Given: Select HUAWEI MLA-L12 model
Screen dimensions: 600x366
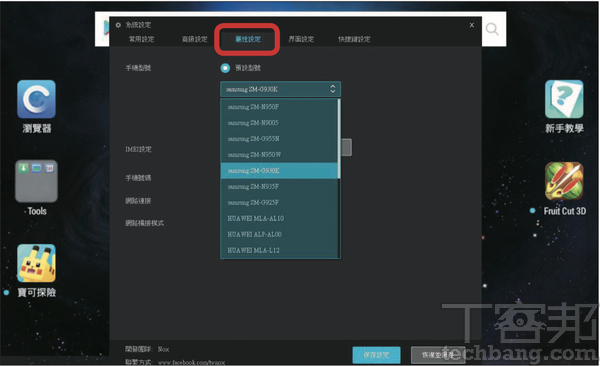Looking at the screenshot, I should [279, 250].
